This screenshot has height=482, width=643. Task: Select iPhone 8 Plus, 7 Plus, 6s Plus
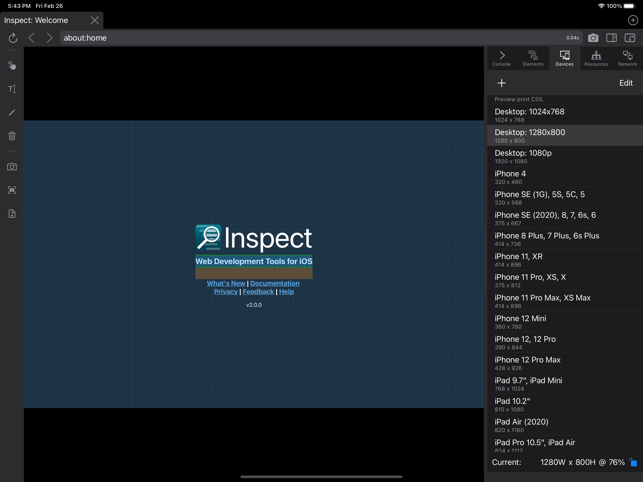565,239
